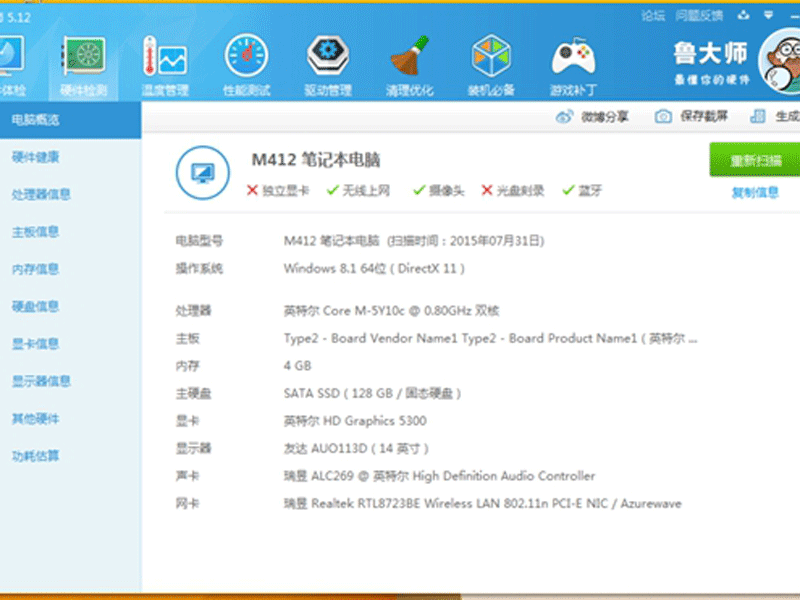Click the 复制信息 copy info link
Image resolution: width=800 pixels, height=600 pixels.
pos(755,192)
